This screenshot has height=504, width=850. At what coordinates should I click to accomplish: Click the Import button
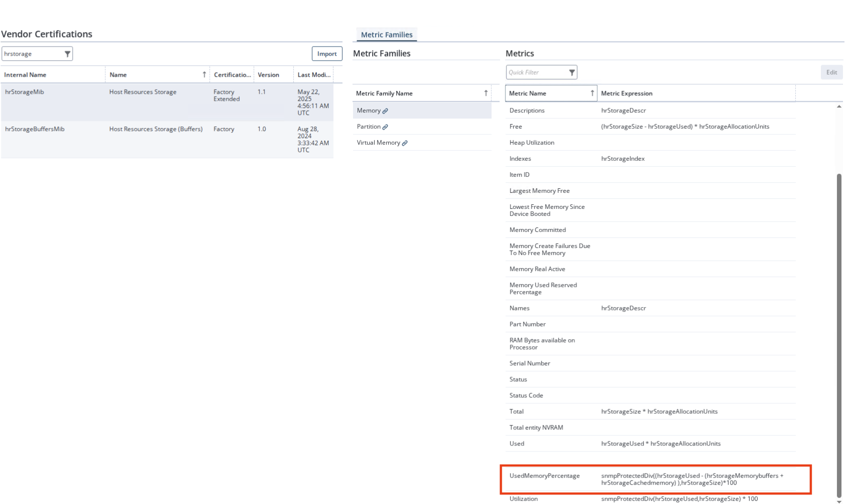tap(326, 54)
